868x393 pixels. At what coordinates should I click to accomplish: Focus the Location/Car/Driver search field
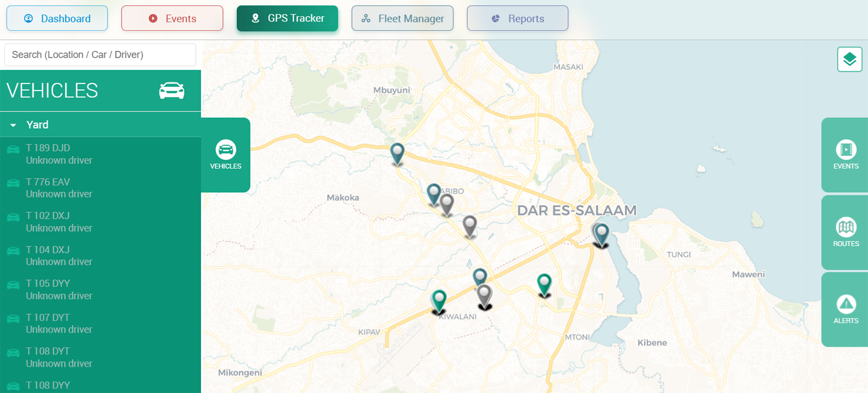coord(100,55)
